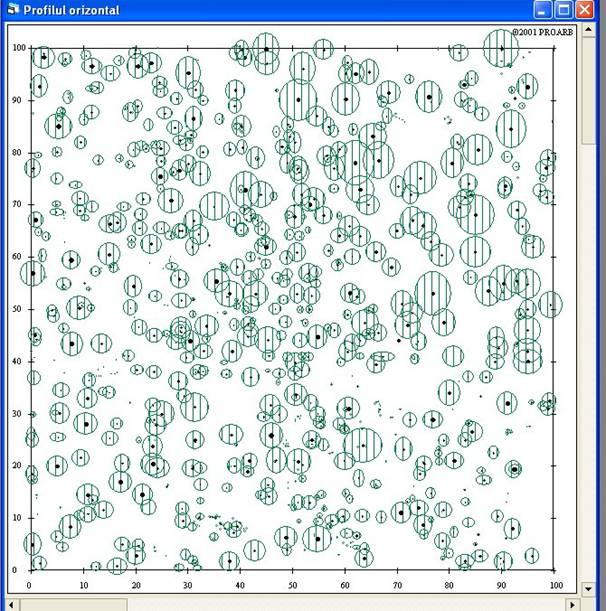Click the vertical scrollbar down arrow
The height and width of the screenshot is (611, 606).
(588, 588)
